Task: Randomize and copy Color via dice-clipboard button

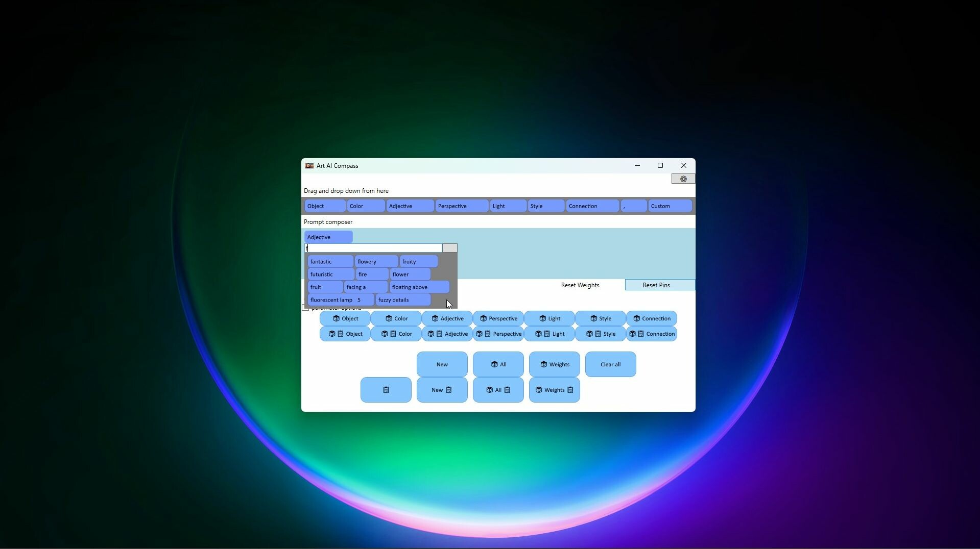Action: tap(396, 334)
